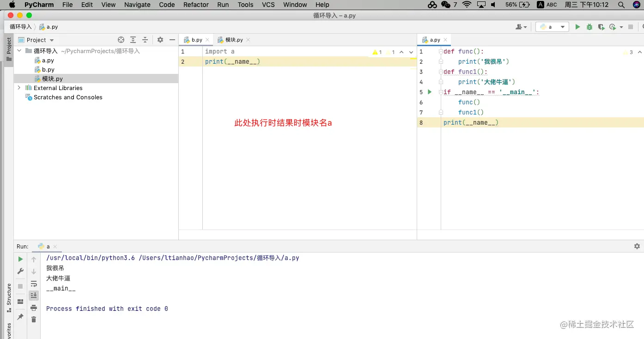Click the grayed Stop button in main toolbar
Viewport: 644px width, 339px height.
point(631,27)
